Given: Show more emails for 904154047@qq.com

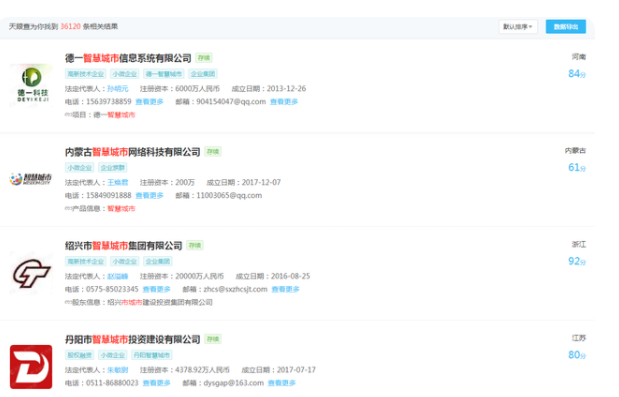Looking at the screenshot, I should point(284,102).
